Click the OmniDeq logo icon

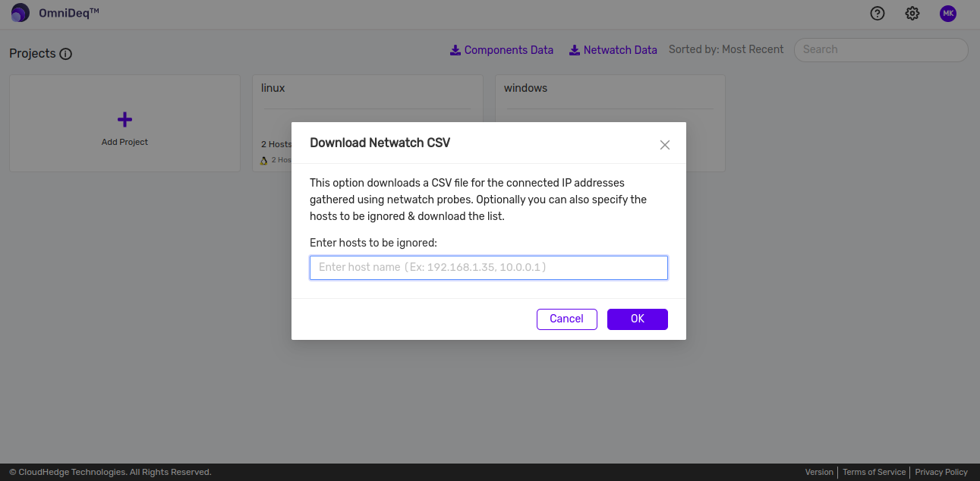point(20,13)
